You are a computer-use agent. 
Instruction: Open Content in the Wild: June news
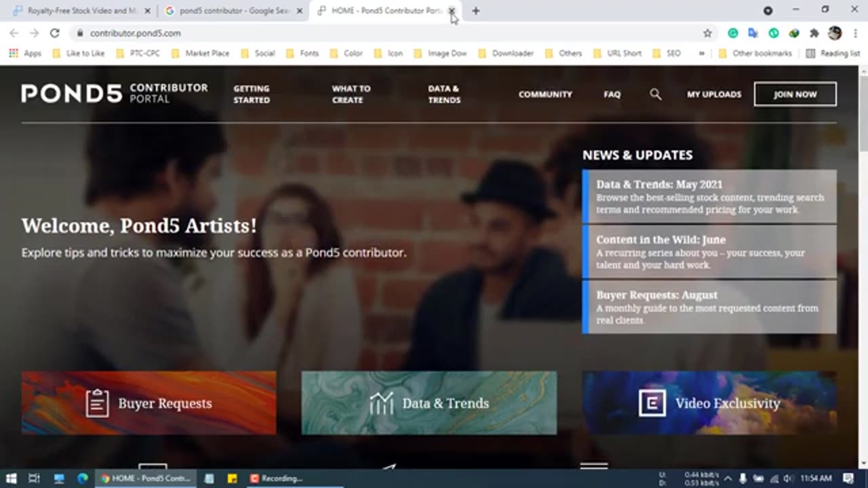tap(709, 251)
